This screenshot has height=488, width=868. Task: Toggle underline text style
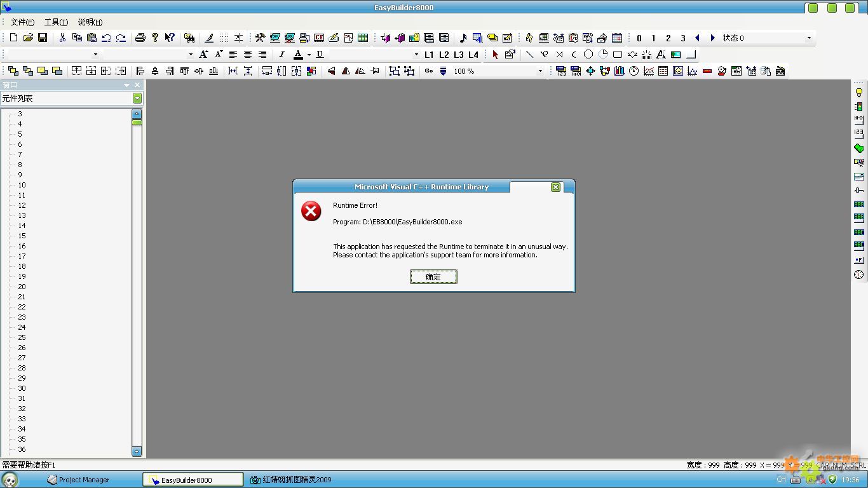point(320,55)
